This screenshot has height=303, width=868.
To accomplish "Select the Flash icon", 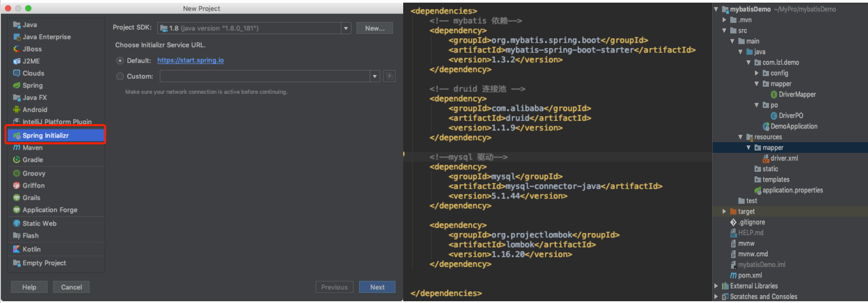I will coord(17,236).
